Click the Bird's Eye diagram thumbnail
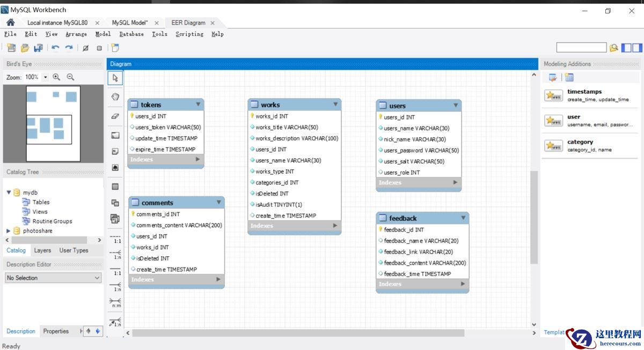644x350 pixels. pyautogui.click(x=53, y=123)
